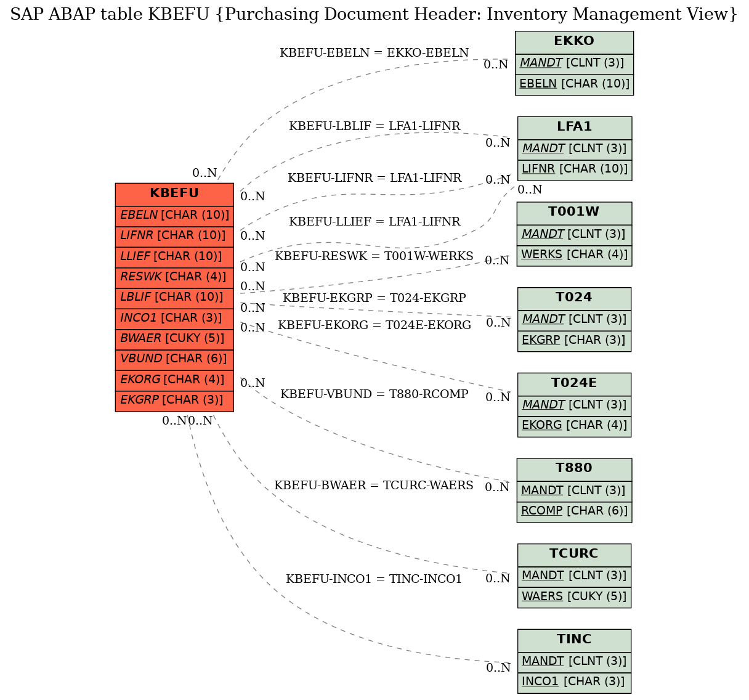The image size is (749, 700).
Task: Open the TCURC table header
Action: tap(574, 555)
